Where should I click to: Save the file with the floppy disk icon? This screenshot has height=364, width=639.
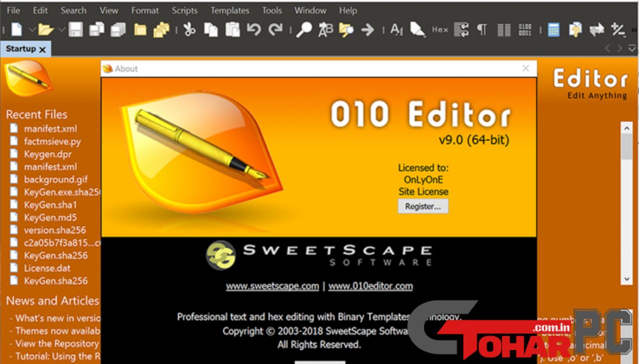coord(75,30)
